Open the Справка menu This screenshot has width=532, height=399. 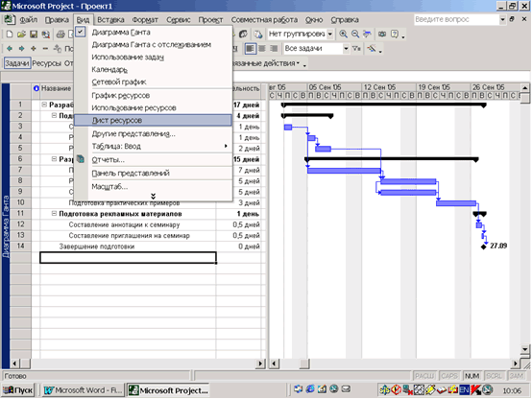tap(345, 20)
